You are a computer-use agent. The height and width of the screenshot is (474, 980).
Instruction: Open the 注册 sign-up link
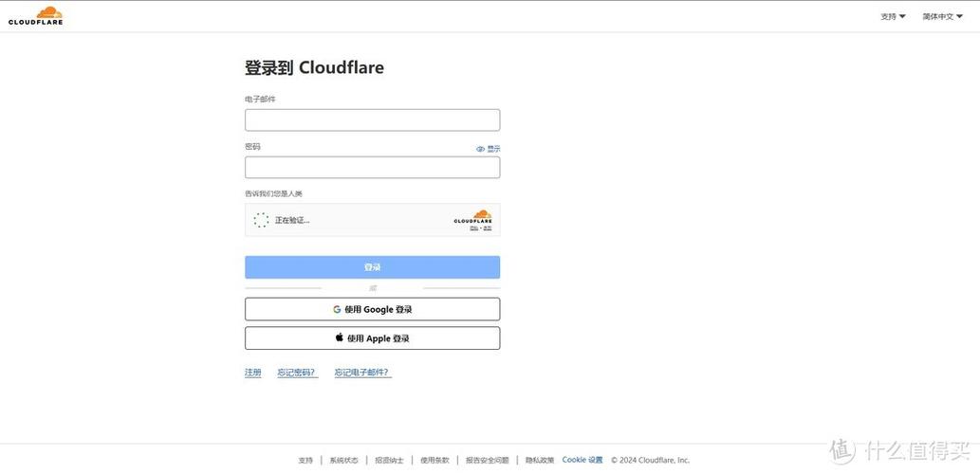(253, 373)
